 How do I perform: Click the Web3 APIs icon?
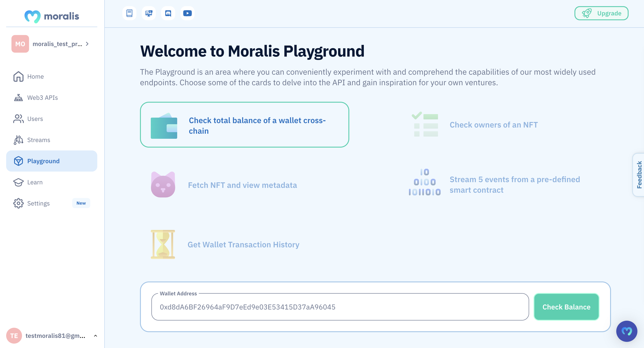coord(18,98)
